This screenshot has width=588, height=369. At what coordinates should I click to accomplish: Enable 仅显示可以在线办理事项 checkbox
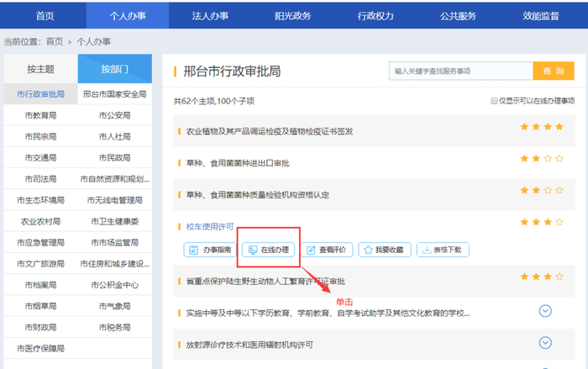[494, 101]
